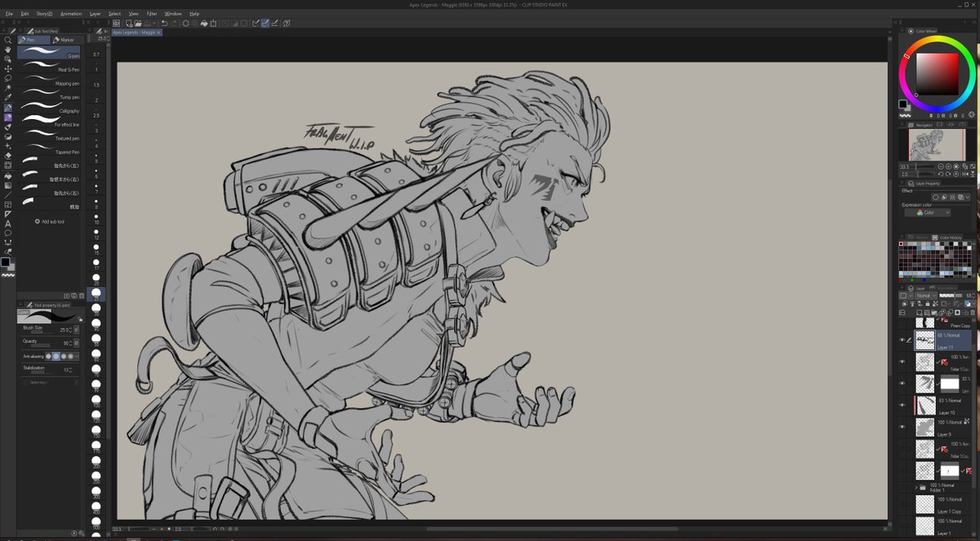
Task: Switch to the Color History tab
Action: 947,237
